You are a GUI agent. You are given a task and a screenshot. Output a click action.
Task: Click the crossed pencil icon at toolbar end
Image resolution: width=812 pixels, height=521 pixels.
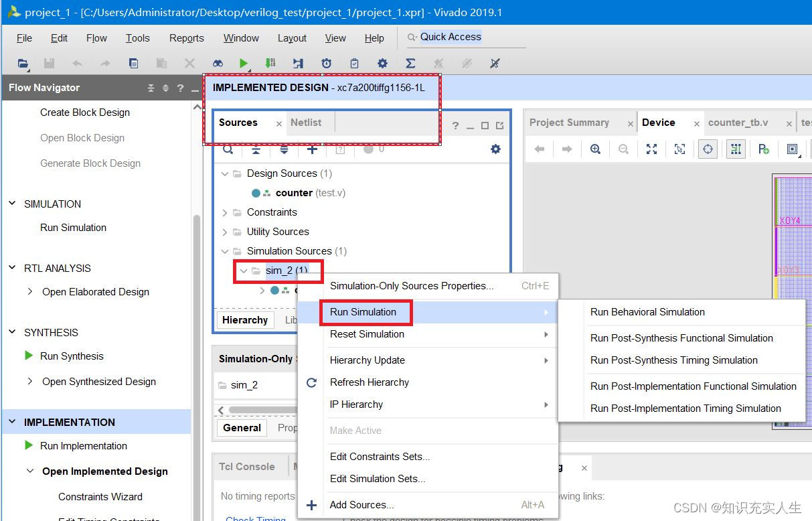pyautogui.click(x=495, y=64)
